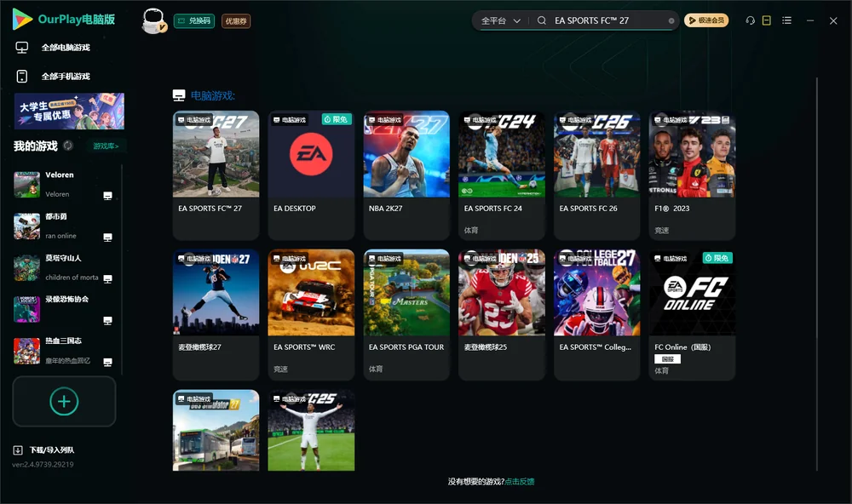Open EA SPORTS College Football cover

(x=597, y=293)
